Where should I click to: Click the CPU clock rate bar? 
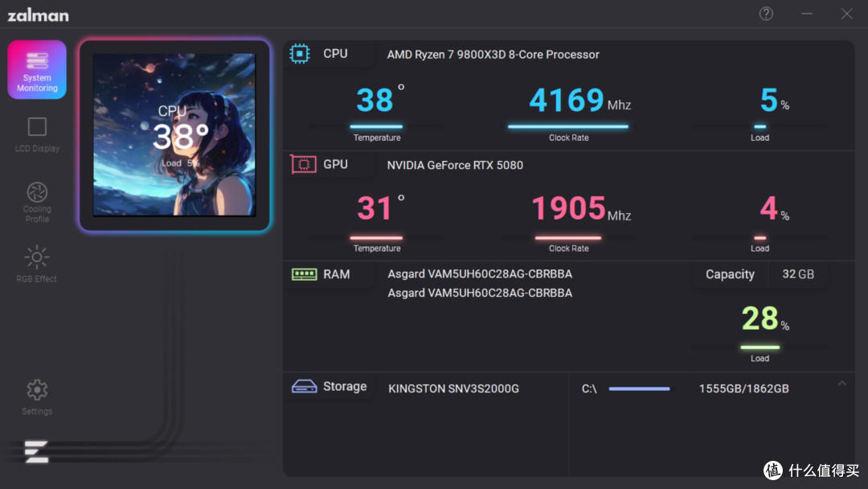(x=568, y=127)
